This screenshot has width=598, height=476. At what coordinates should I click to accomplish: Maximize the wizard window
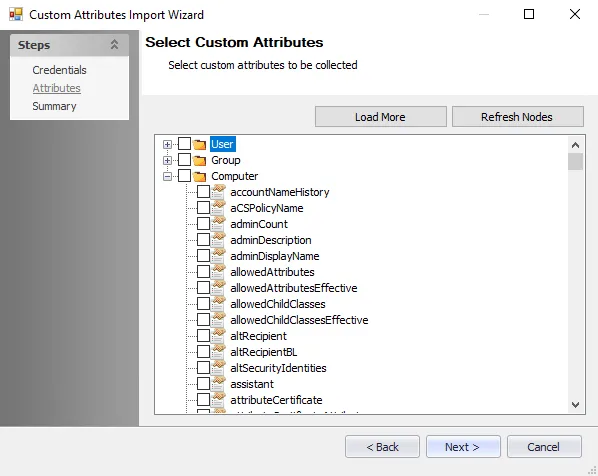[529, 14]
